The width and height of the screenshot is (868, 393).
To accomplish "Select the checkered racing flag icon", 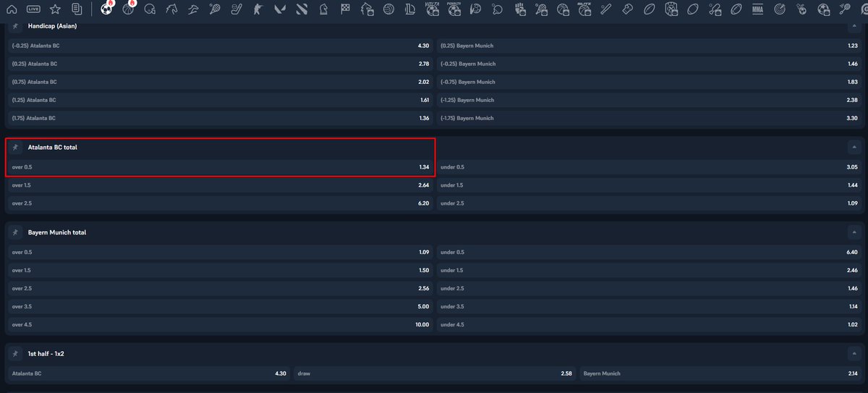I will 345,9.
